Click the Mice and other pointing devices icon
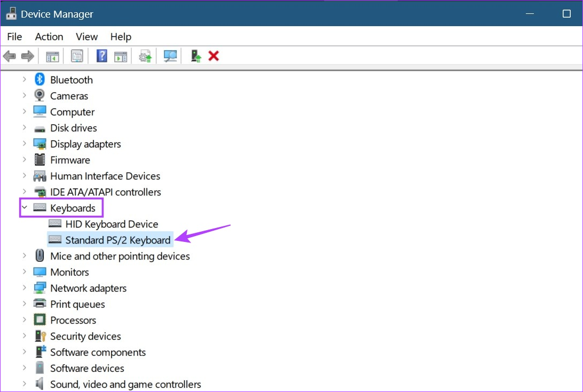Image resolution: width=583 pixels, height=392 pixels. [x=40, y=255]
